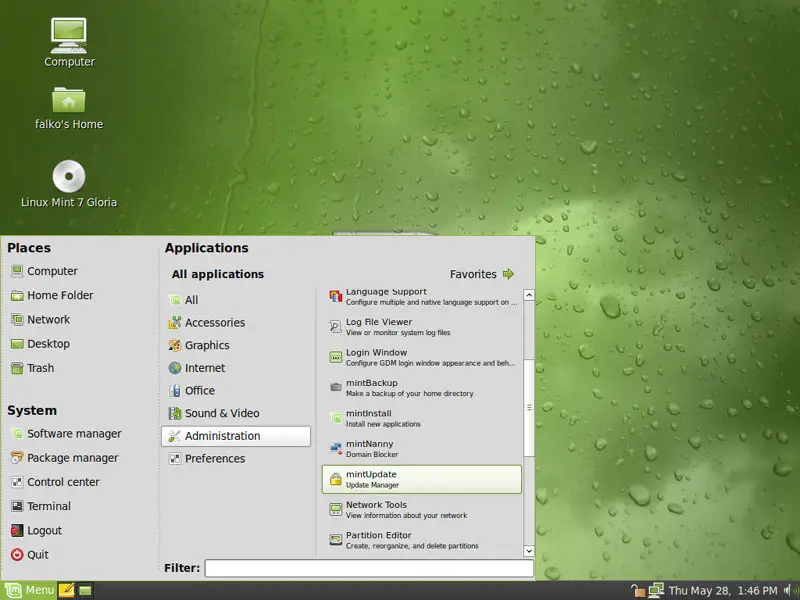800x600 pixels.
Task: Switch to the Favorites view
Action: point(482,274)
